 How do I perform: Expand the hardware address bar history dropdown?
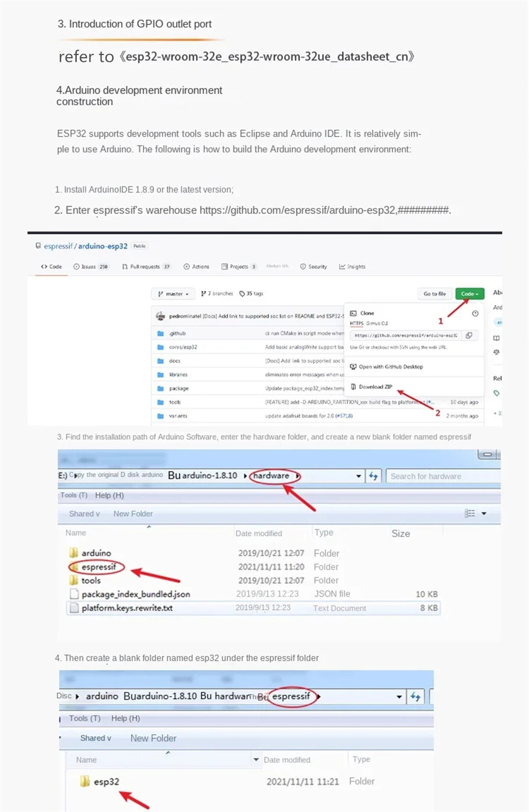pos(359,476)
